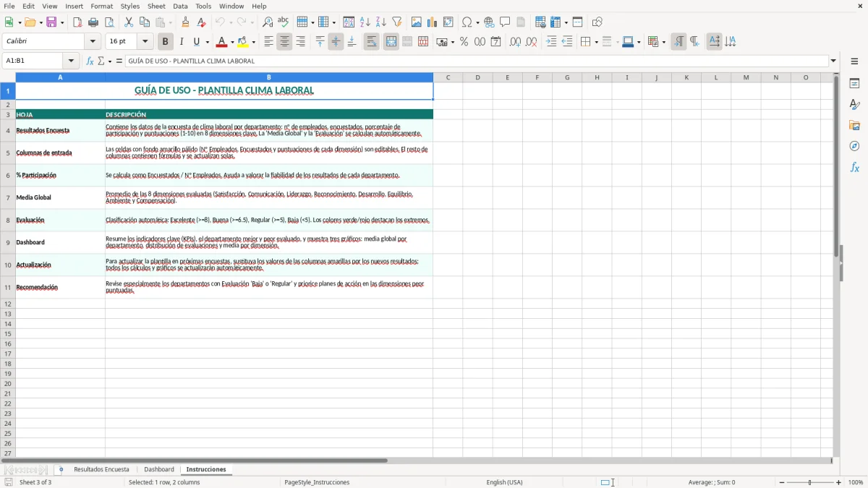868x488 pixels.
Task: Cut the selection with scissors icon
Action: coord(129,22)
